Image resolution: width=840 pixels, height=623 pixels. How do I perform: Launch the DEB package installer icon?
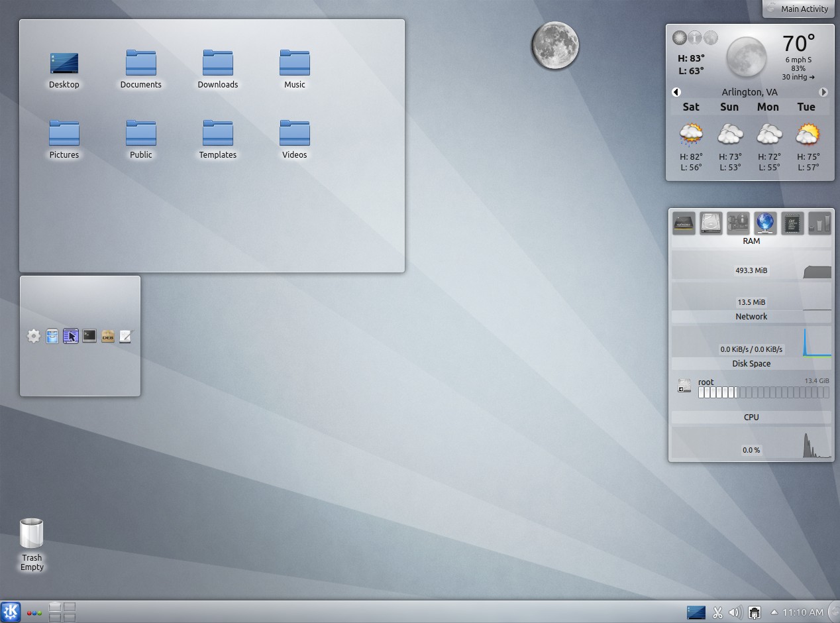pos(107,336)
